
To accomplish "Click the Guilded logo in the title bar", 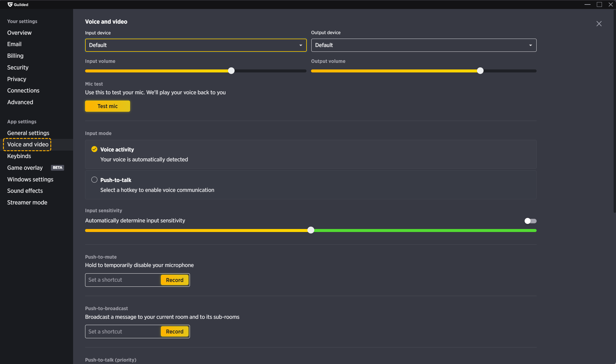I will pos(10,4).
